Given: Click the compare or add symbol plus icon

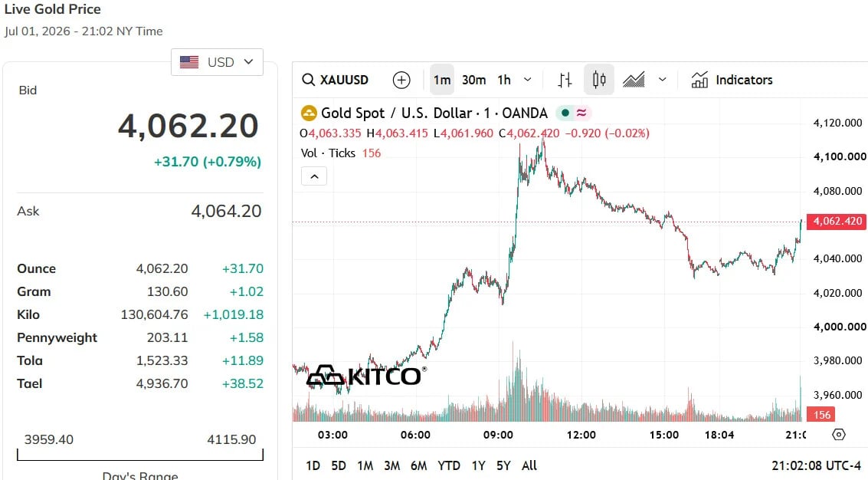Looking at the screenshot, I should (x=401, y=80).
